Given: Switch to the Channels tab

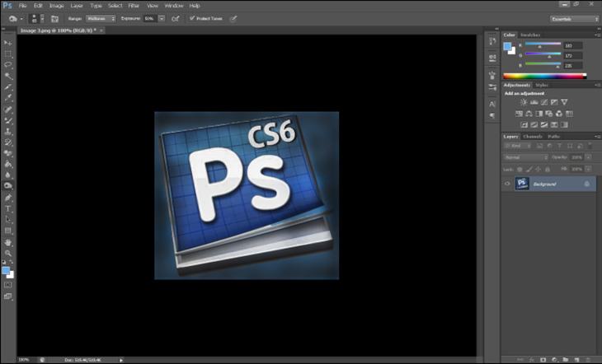Looking at the screenshot, I should (x=533, y=137).
